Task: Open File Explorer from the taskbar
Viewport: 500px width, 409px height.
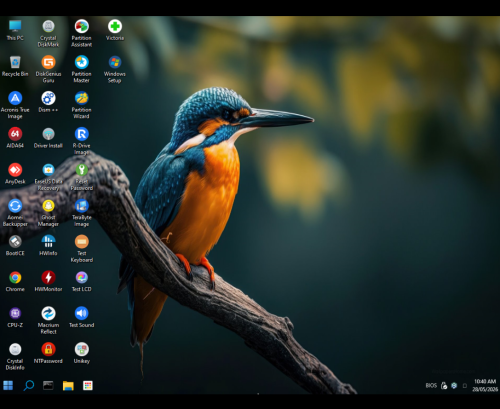Action: 68,386
